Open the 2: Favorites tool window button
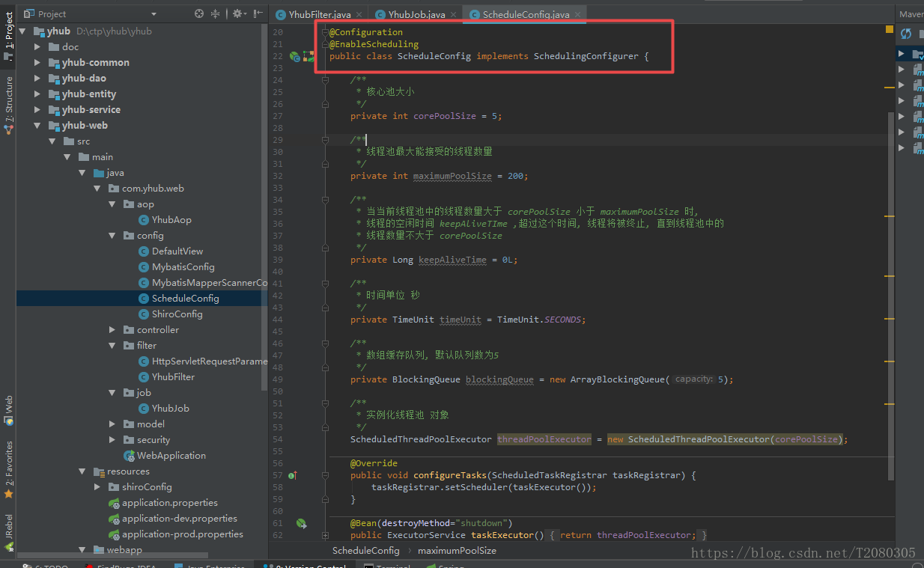 click(8, 470)
